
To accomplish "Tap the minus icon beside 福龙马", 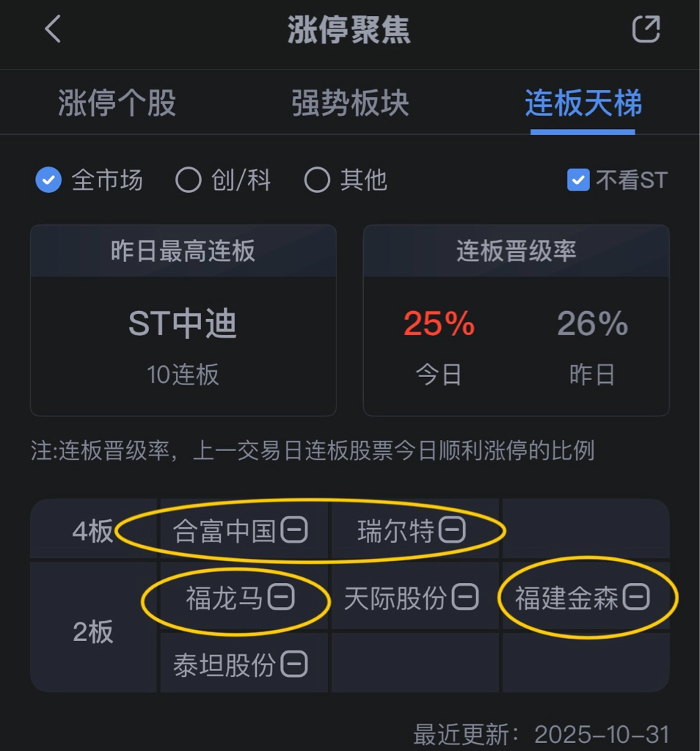I will 281,597.
